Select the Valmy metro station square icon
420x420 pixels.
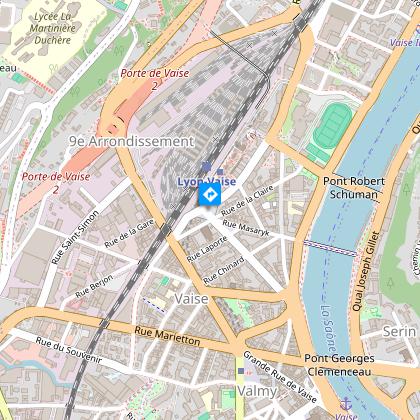[241, 371]
